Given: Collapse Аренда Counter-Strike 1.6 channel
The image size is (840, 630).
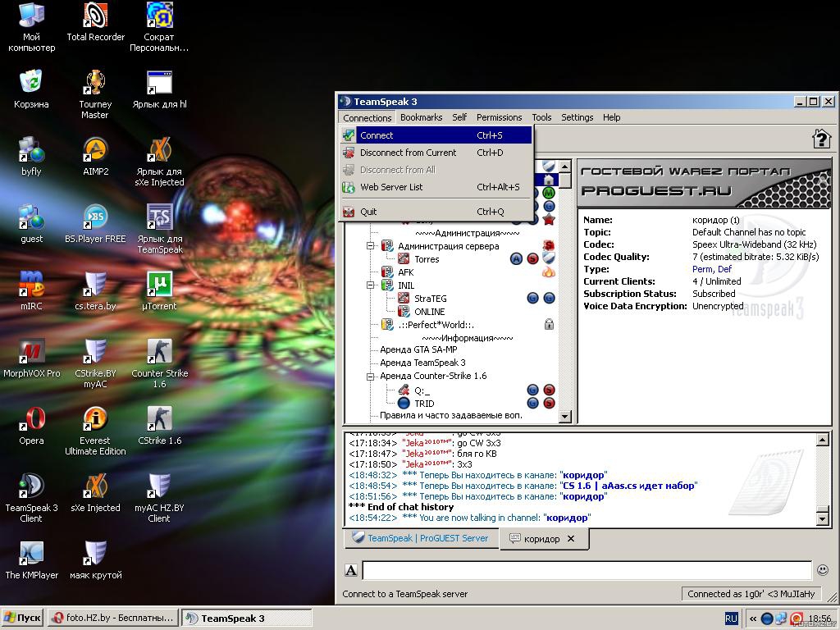Looking at the screenshot, I should 370,376.
